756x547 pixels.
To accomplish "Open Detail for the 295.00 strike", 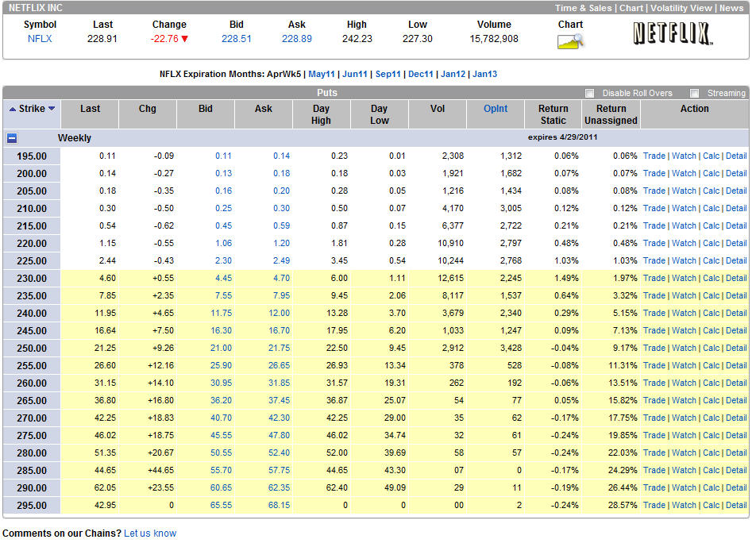I will (x=736, y=505).
